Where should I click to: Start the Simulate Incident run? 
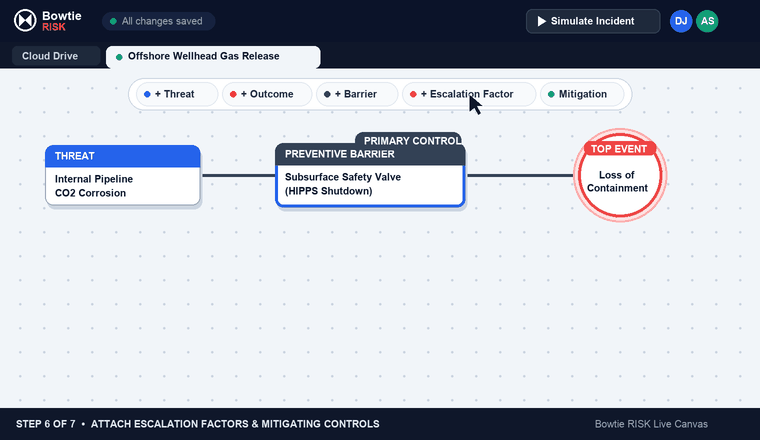[593, 21]
